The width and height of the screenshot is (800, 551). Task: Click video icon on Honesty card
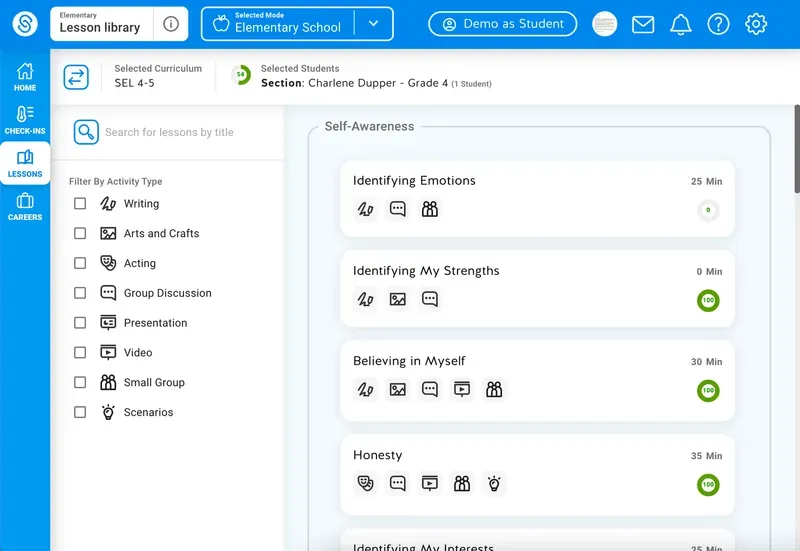(x=430, y=484)
